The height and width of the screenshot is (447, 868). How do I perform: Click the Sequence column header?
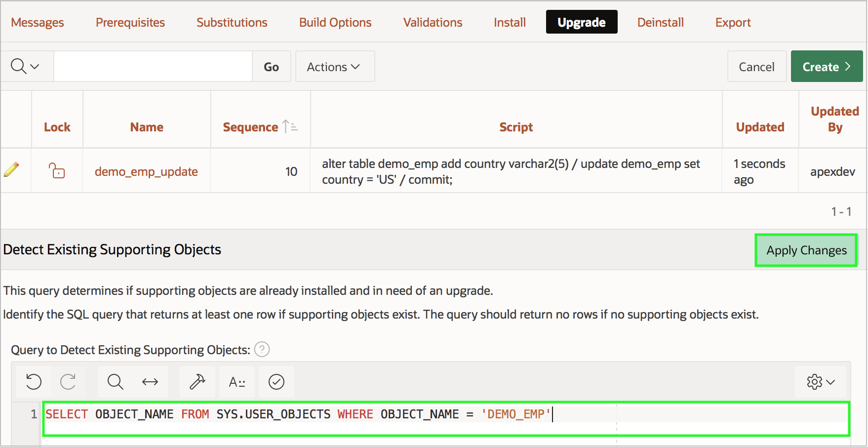(x=250, y=127)
